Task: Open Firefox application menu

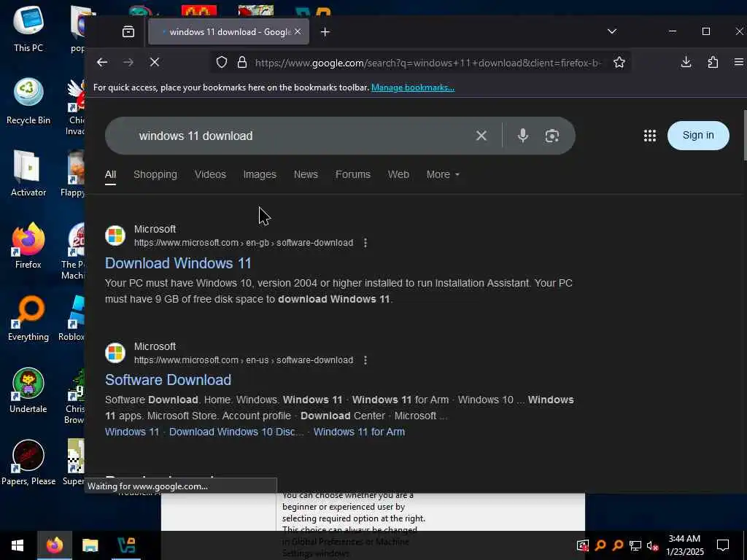Action: (x=739, y=62)
